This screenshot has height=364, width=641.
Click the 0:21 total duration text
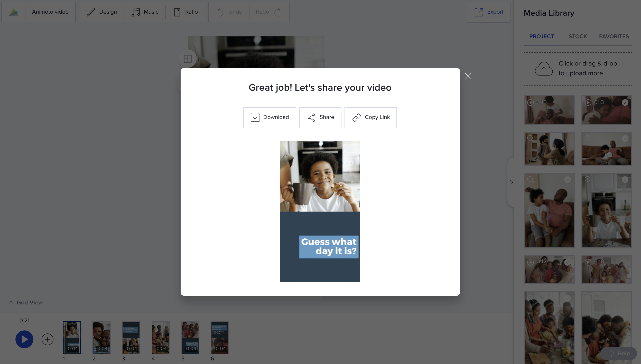pyautogui.click(x=24, y=321)
